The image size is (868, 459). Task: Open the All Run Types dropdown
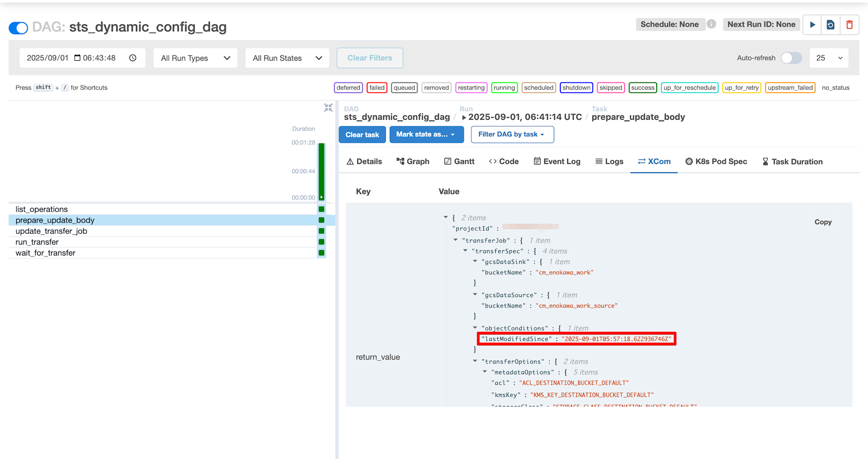(x=195, y=58)
